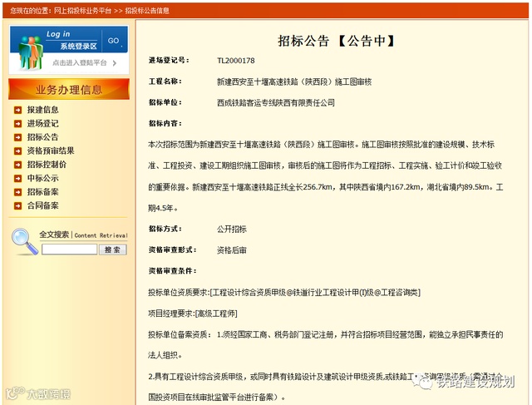532x405 pixels.
Task: Click the arrow icon beside 进场登记
Action: tap(17, 124)
